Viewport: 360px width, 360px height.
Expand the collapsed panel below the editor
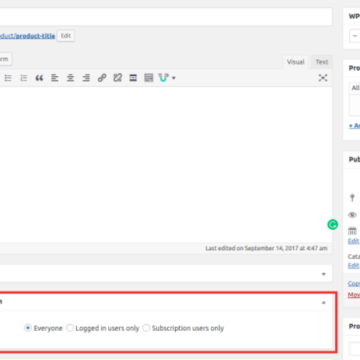323,274
